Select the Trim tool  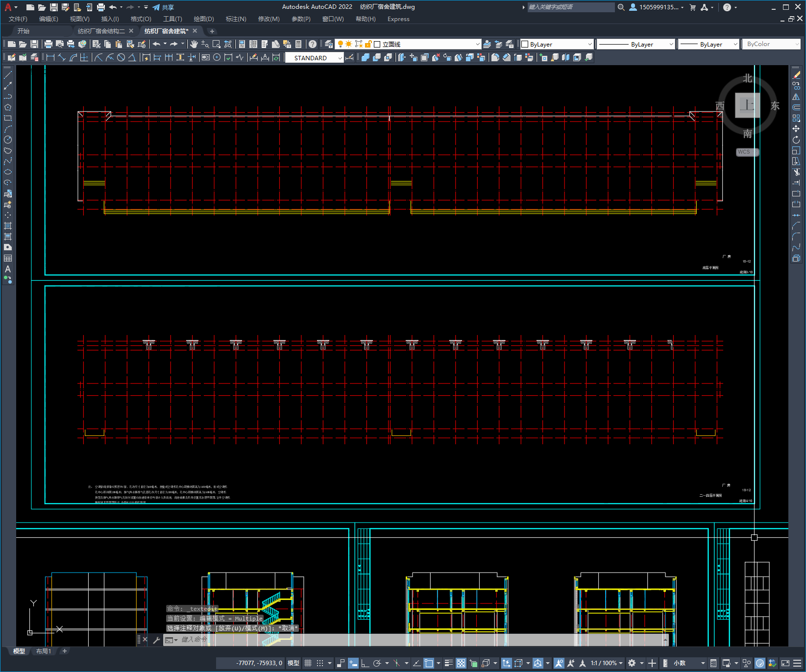point(796,172)
